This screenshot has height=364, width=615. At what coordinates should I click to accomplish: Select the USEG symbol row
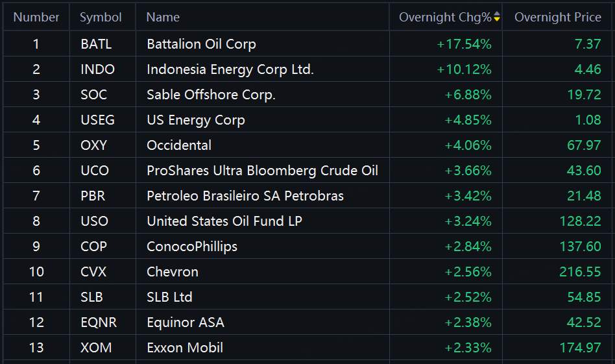click(x=99, y=120)
